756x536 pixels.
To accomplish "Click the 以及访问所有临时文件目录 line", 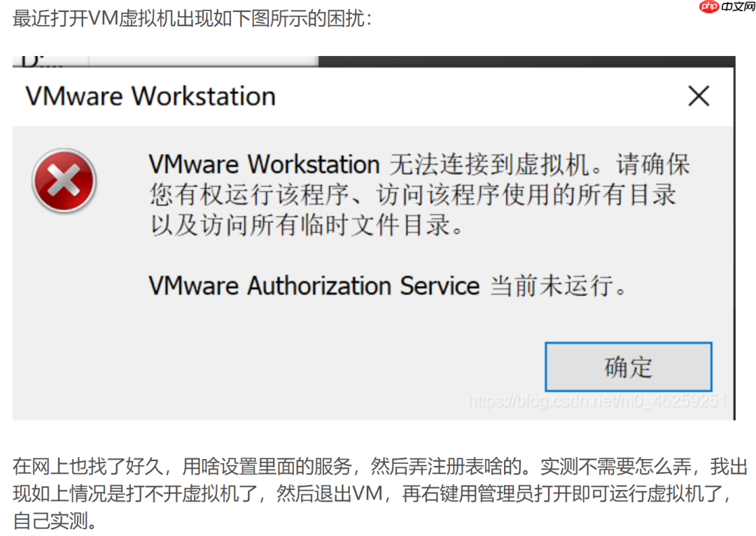I will coord(308,225).
